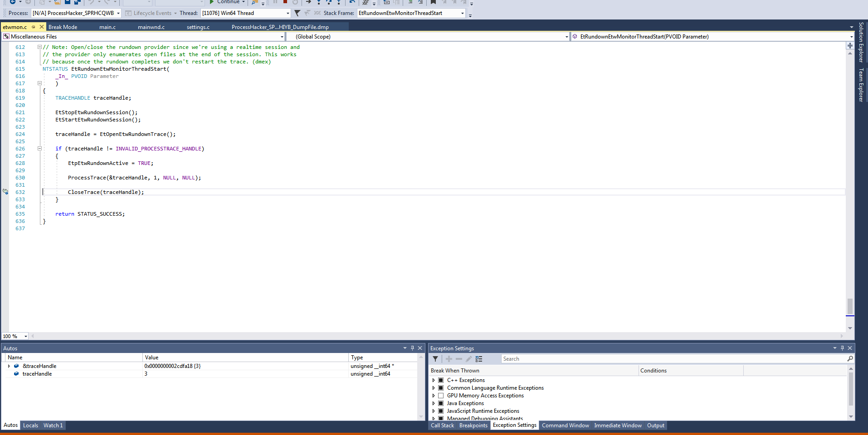Image resolution: width=868 pixels, height=435 pixels.
Task: Click the Show Next Statement arrow icon
Action: coord(308,2)
